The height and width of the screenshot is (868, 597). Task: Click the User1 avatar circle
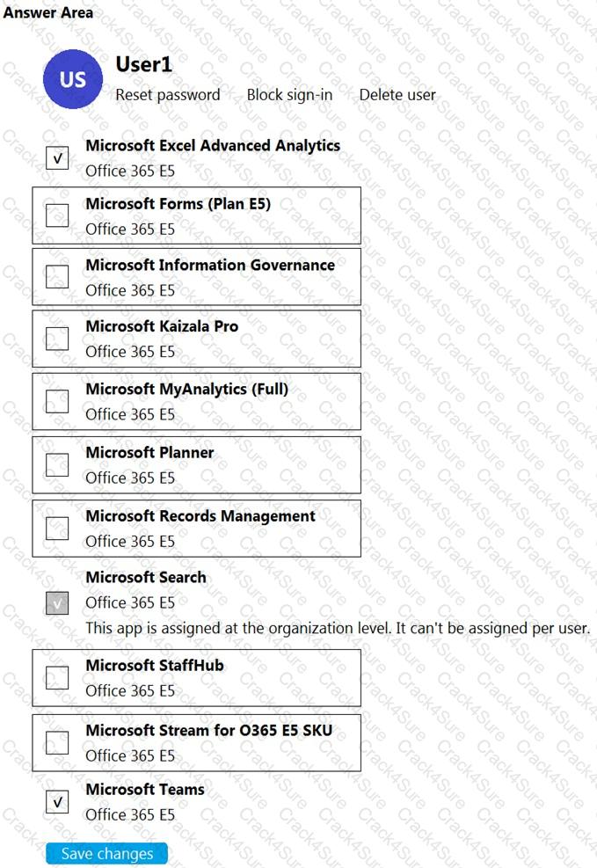coord(73,79)
